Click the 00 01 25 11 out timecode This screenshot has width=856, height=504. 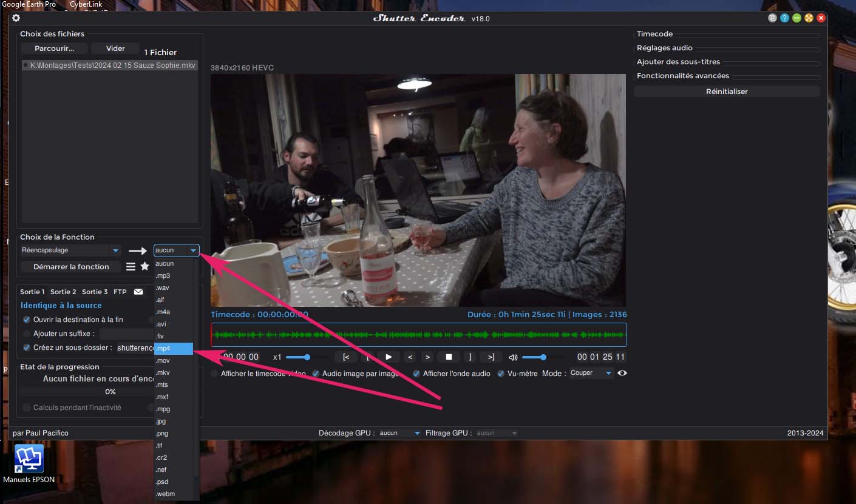point(601,357)
